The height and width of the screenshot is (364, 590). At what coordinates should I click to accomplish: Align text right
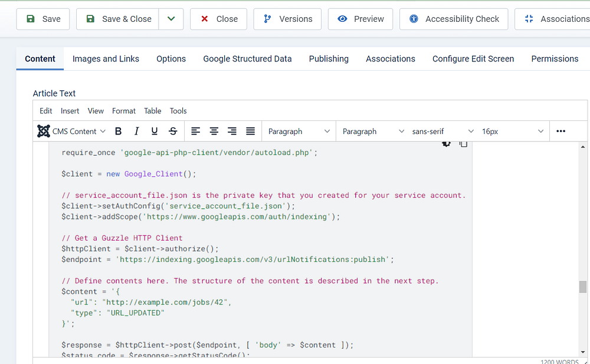pos(232,131)
